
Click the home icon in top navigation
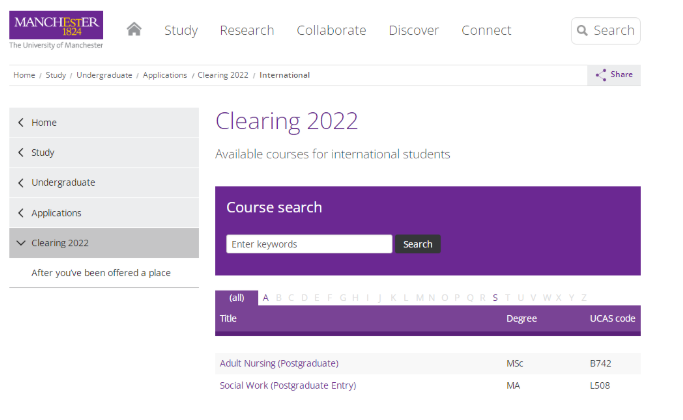click(134, 29)
